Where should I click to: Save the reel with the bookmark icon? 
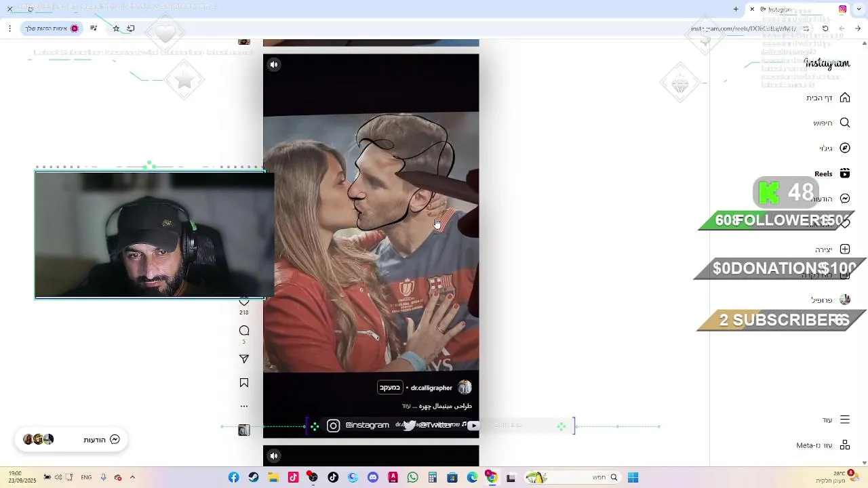[244, 383]
